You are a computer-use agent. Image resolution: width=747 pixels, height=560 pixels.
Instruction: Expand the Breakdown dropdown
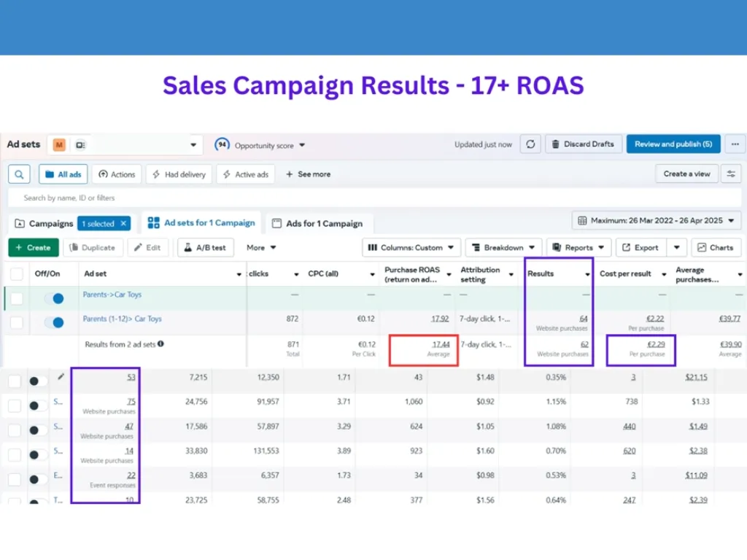pos(503,247)
